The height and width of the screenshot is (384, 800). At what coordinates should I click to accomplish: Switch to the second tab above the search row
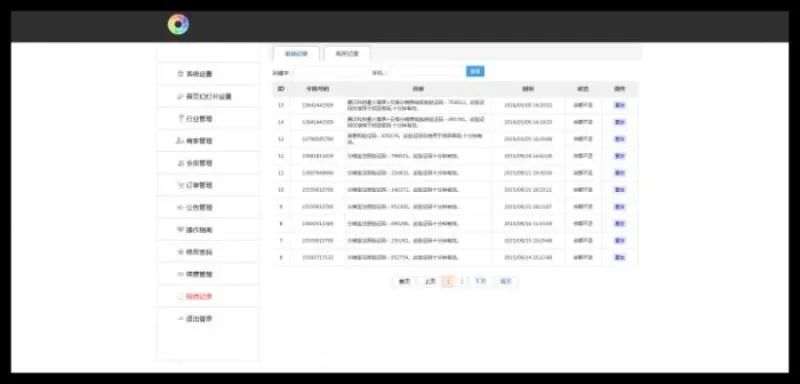pos(347,54)
